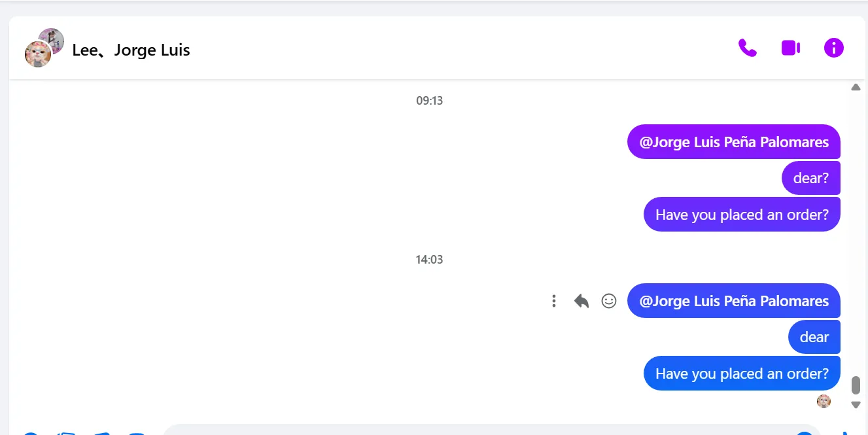Open the Lee、Jorge Luis conversation title
The width and height of the screenshot is (868, 435).
(131, 50)
